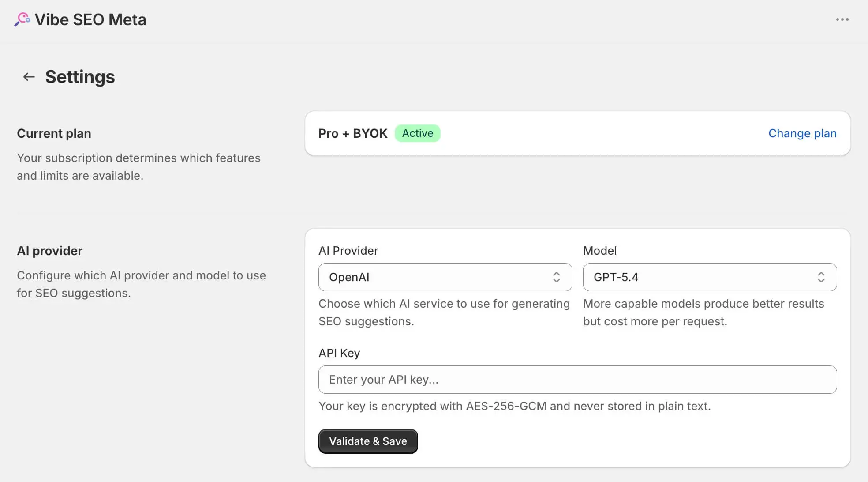Select the Pro + BYOK plan label

pos(353,133)
